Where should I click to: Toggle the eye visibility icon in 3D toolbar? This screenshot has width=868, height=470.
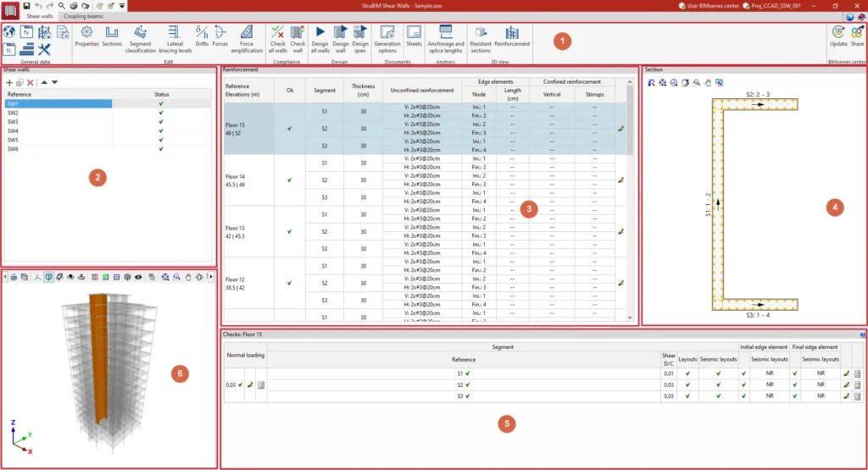click(x=138, y=277)
